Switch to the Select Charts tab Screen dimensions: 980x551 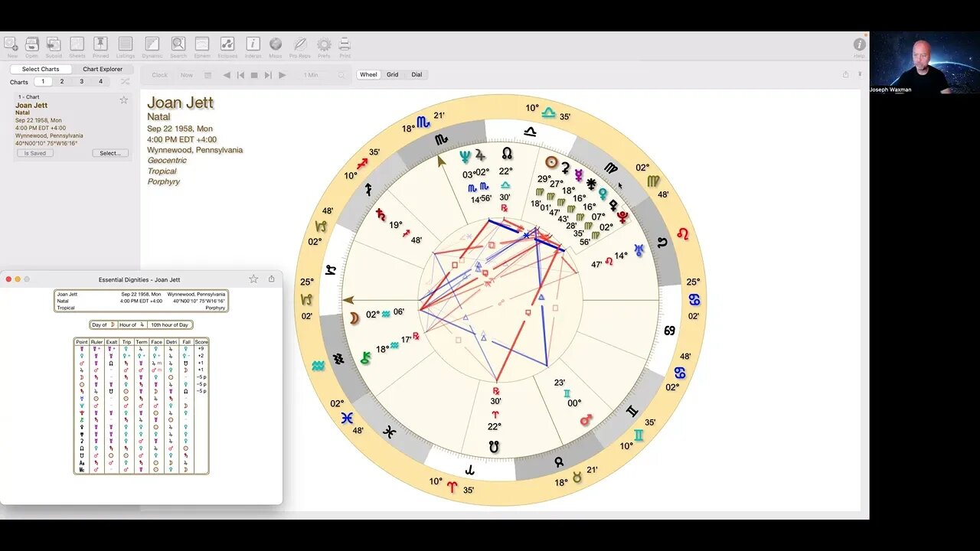pos(41,69)
